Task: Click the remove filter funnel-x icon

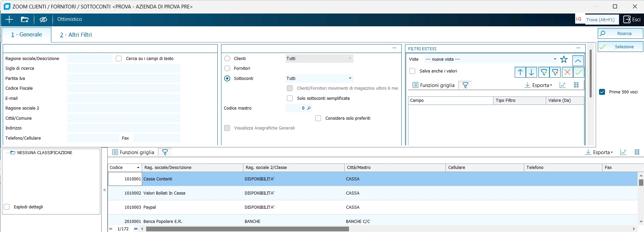Action: [x=555, y=72]
